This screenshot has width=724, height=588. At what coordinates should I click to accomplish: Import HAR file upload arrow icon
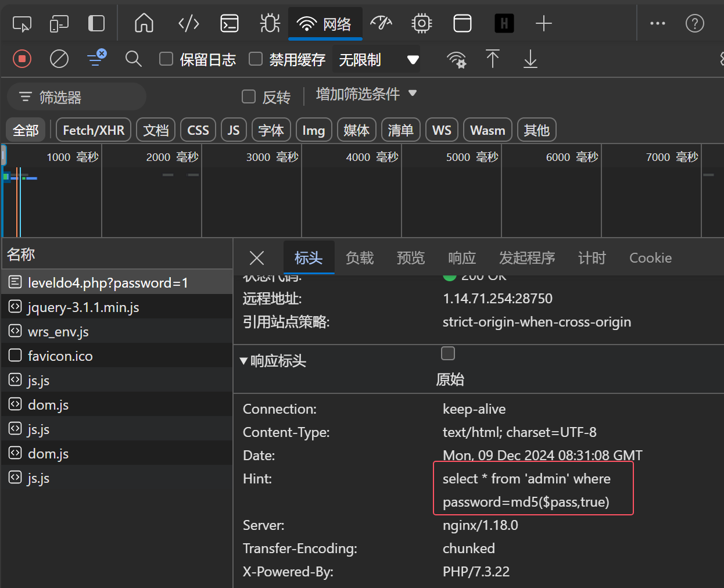(493, 59)
